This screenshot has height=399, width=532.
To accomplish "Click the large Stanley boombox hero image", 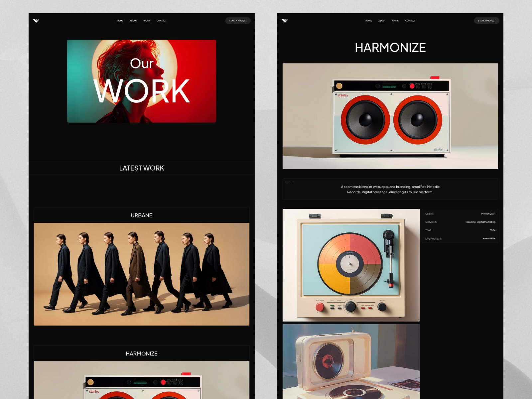I will coord(390,116).
